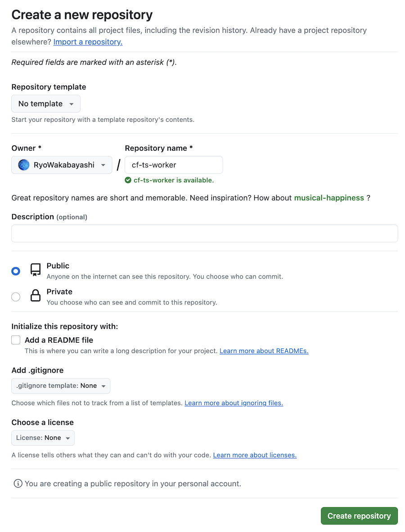
Task: Click the green availability checkmark icon
Action: tap(128, 180)
